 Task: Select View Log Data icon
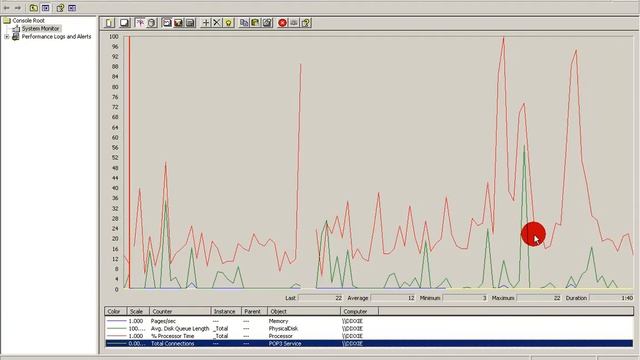[x=151, y=23]
